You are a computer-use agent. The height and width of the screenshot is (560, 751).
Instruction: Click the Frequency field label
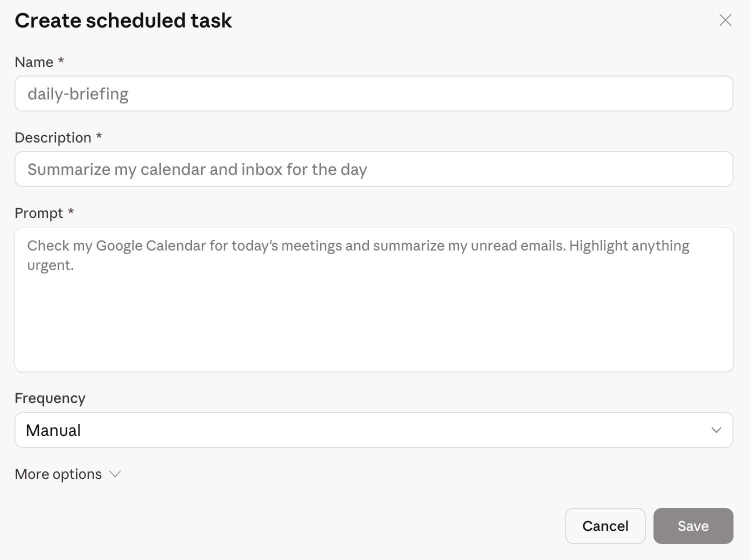click(49, 397)
